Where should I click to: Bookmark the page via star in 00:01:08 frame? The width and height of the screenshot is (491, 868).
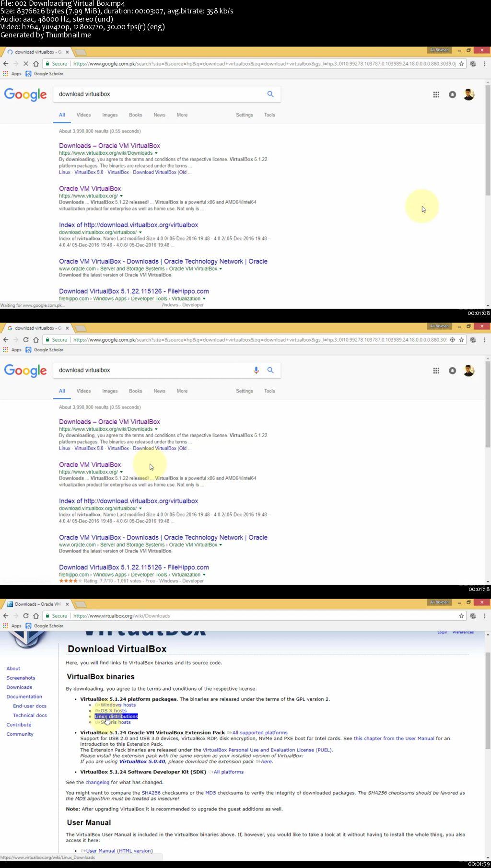click(x=461, y=63)
